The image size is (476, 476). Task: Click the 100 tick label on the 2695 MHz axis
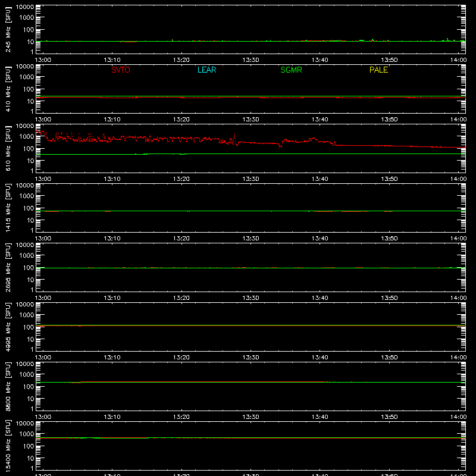pyautogui.click(x=29, y=267)
